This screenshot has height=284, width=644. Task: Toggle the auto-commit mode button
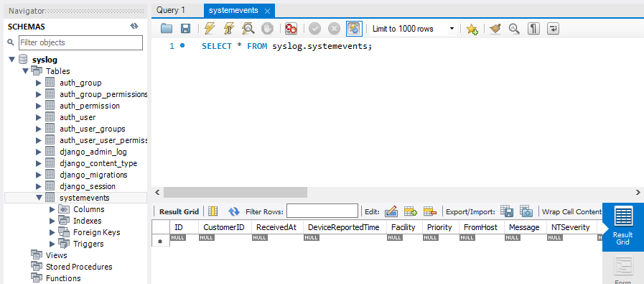(353, 29)
